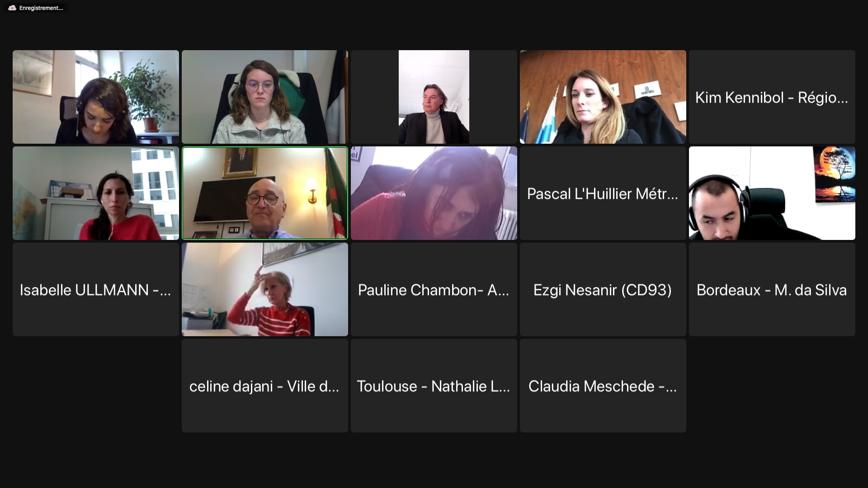Screen dimensions: 868x488
Task: Click video of woman in red with earphones
Action: click(x=96, y=193)
